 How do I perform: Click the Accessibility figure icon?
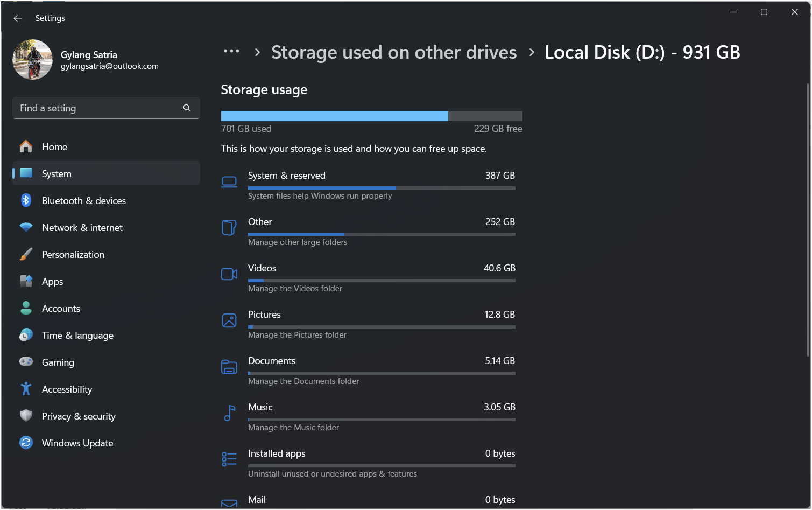tap(26, 389)
